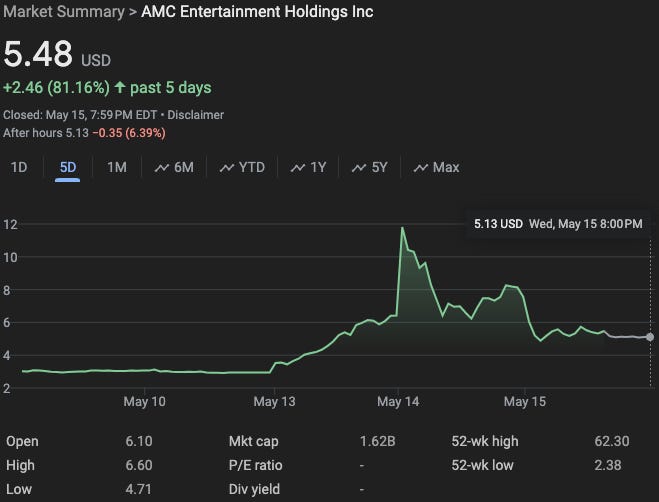Click the May 14 price peak on chart
This screenshot has height=502, width=659.
(x=403, y=228)
